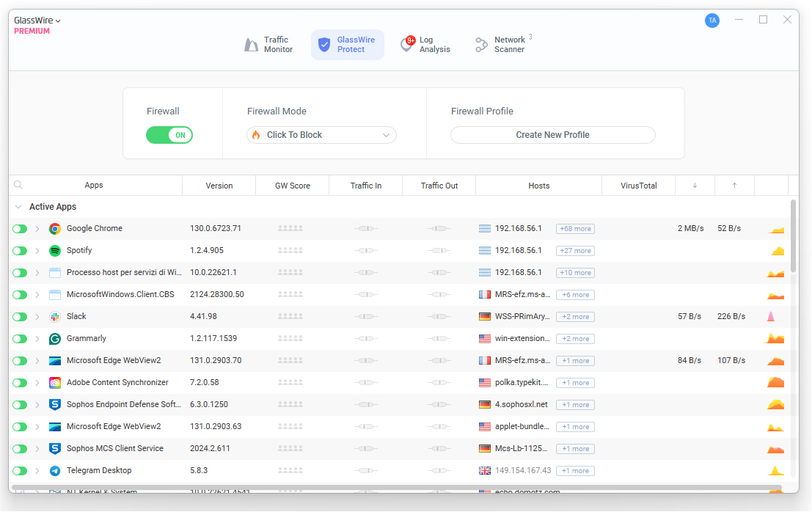Turn off the main Firewall toggle

tap(169, 135)
